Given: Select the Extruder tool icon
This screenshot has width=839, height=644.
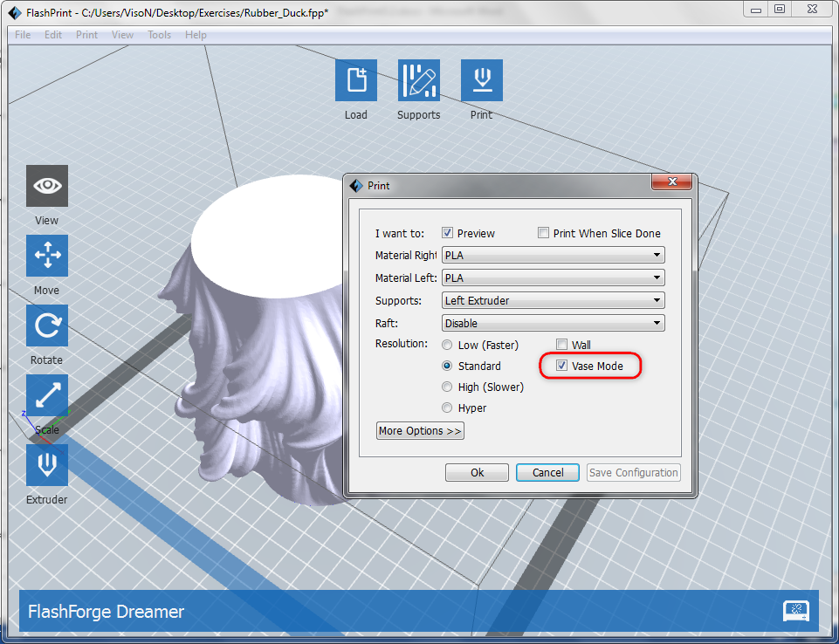Looking at the screenshot, I should click(47, 465).
